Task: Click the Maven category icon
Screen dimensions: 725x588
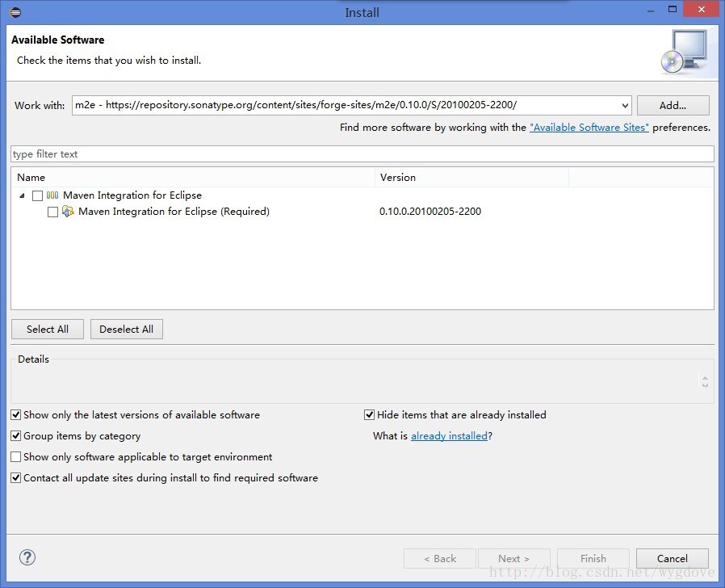Action: 52,195
